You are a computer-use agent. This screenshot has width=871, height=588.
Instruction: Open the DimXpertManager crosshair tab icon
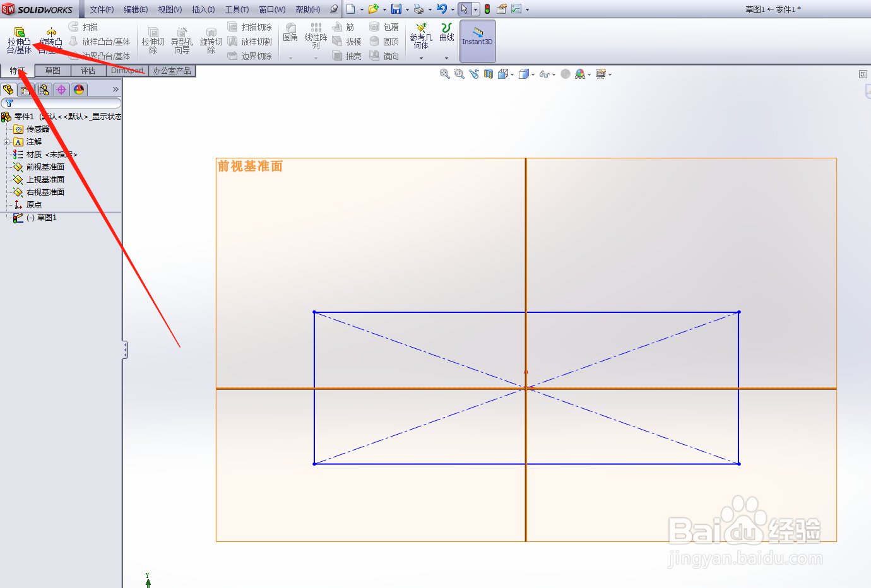pos(61,90)
